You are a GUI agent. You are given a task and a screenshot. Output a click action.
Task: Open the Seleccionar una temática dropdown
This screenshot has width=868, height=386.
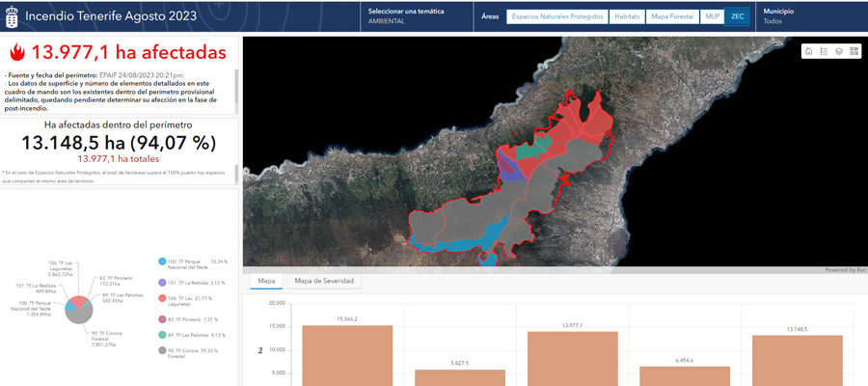click(417, 16)
